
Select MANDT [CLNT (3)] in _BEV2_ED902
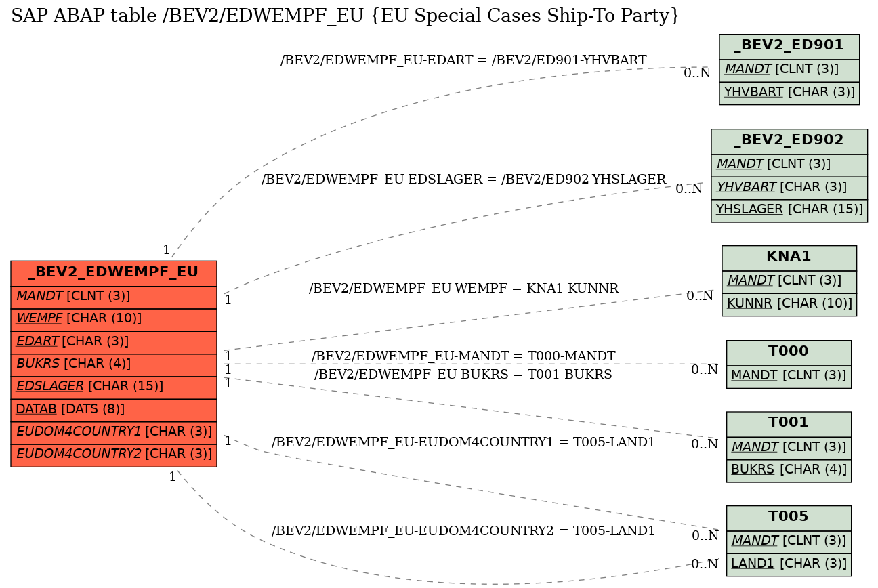[789, 165]
